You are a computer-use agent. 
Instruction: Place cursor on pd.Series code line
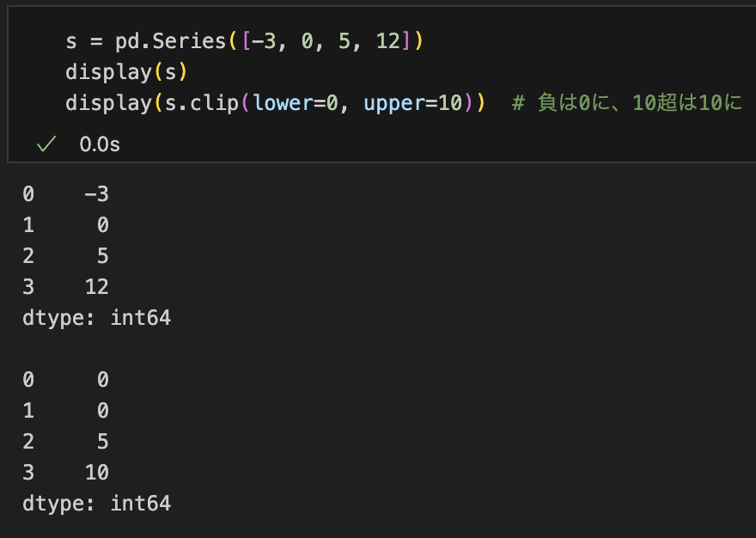pyautogui.click(x=245, y=41)
